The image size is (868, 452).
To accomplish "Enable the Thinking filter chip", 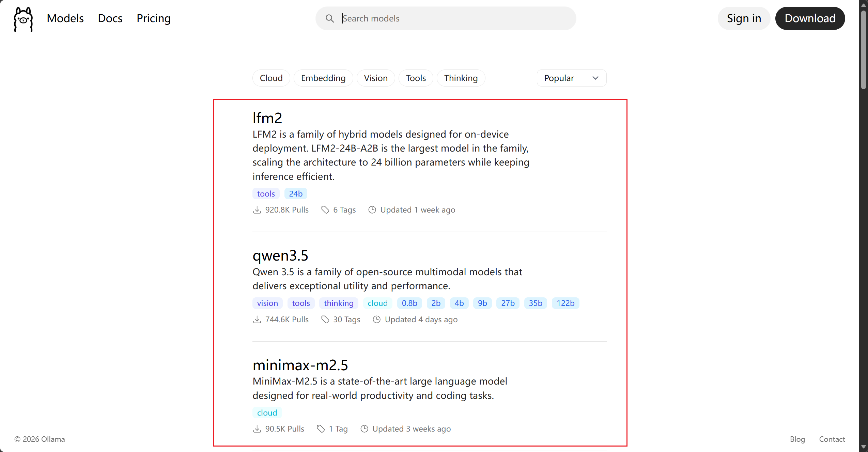I will coord(461,78).
